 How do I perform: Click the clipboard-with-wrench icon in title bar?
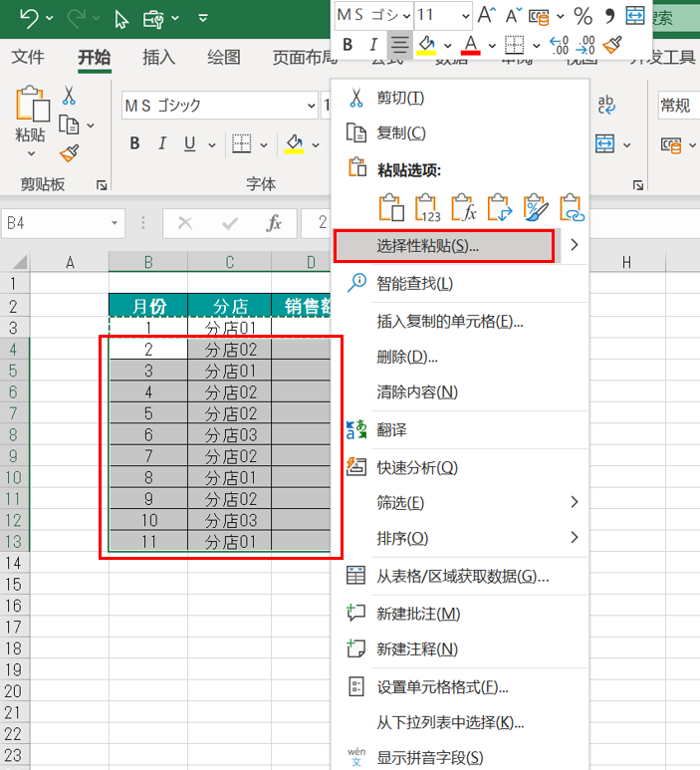click(153, 19)
